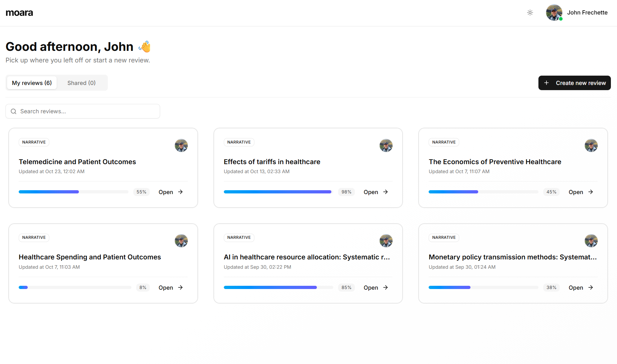The height and width of the screenshot is (364, 617).
Task: Click the 55% progress bar on Telemedicine card
Action: pyautogui.click(x=73, y=192)
